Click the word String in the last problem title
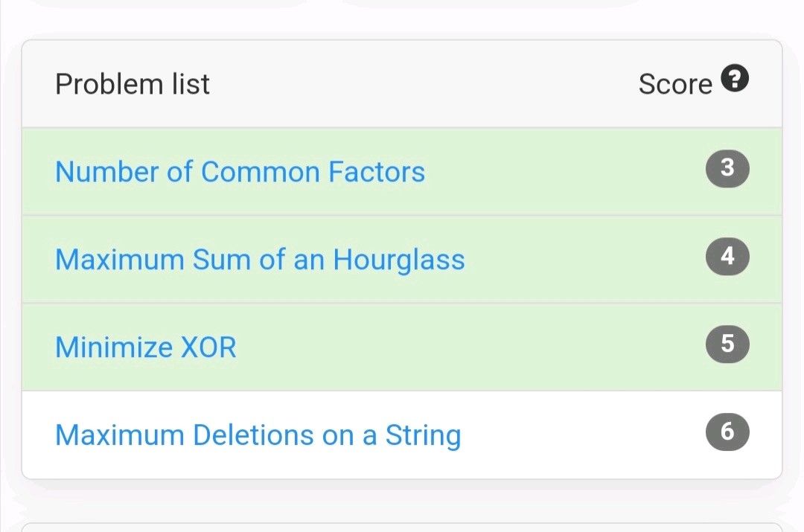804x532 pixels. coord(423,435)
